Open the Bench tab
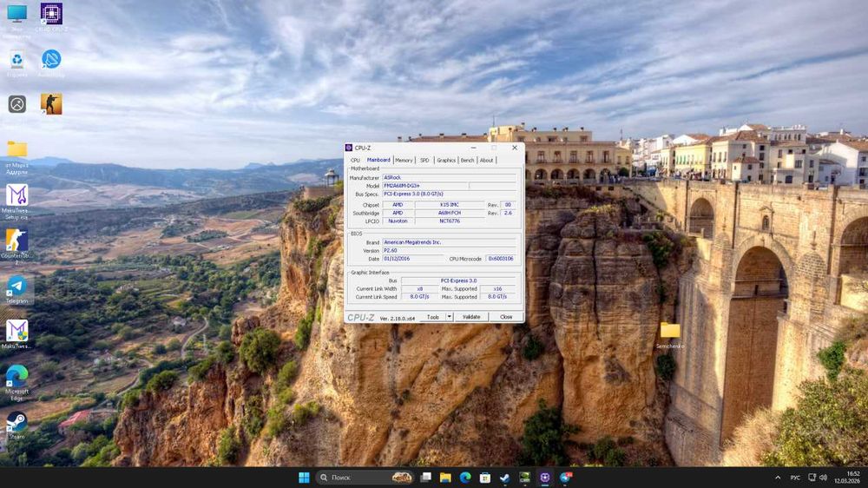The height and width of the screenshot is (488, 868). click(467, 160)
